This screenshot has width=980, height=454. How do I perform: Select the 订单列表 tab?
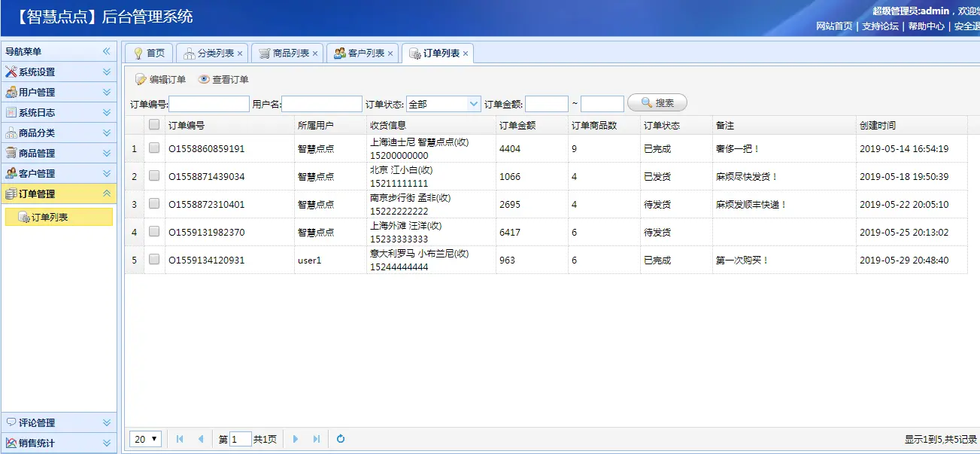[437, 53]
